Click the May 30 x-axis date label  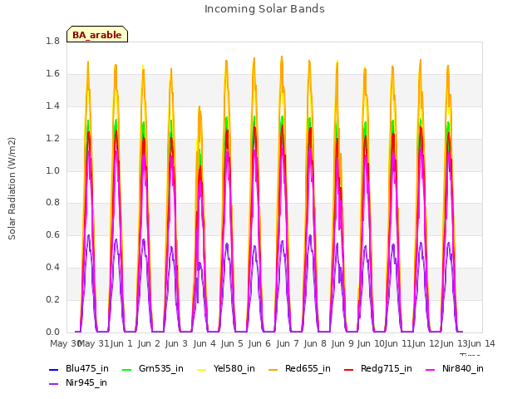[x=65, y=343]
